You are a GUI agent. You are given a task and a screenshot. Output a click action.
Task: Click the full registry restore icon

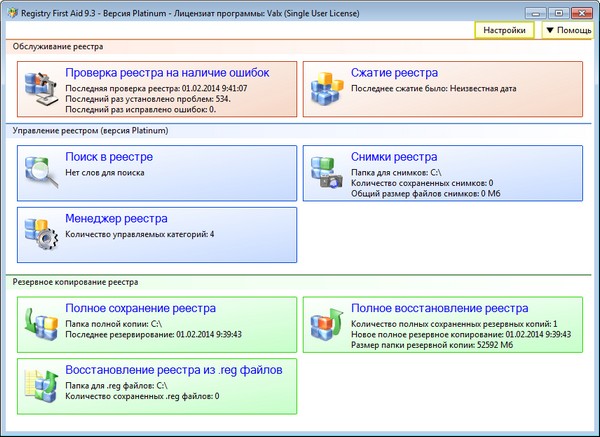326,324
